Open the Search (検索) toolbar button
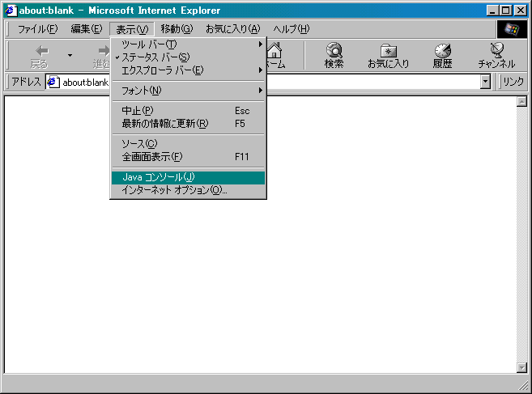Viewport: 532px width, 394px height. pos(334,56)
